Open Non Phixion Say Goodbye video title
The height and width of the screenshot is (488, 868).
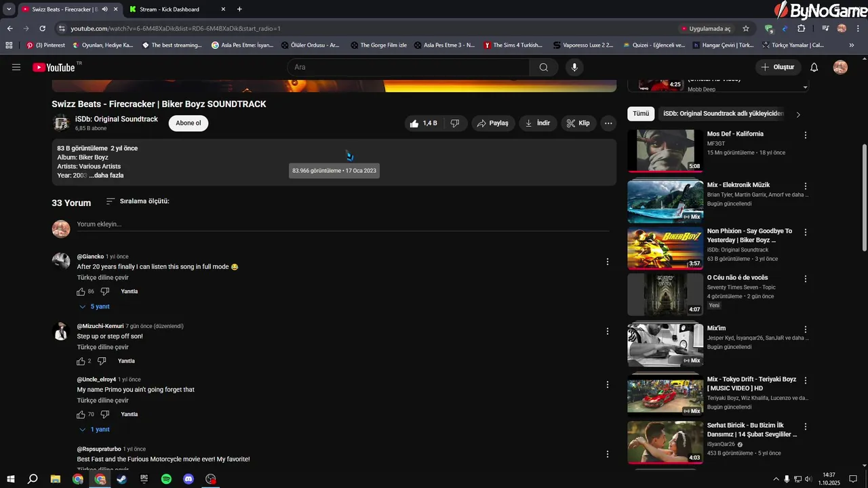click(749, 236)
